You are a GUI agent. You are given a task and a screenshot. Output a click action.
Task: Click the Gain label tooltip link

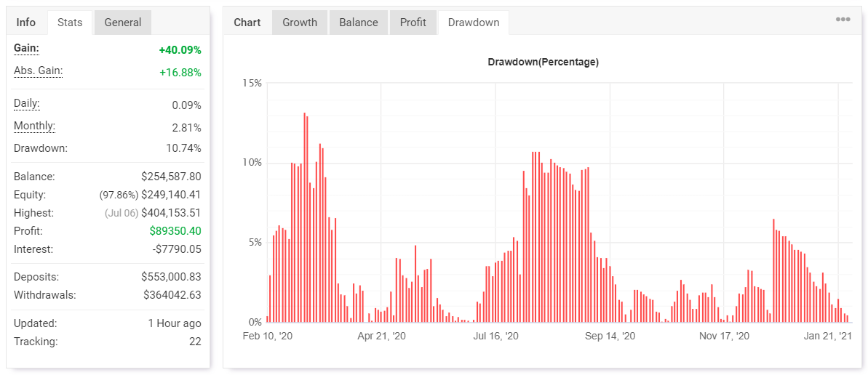tap(27, 48)
